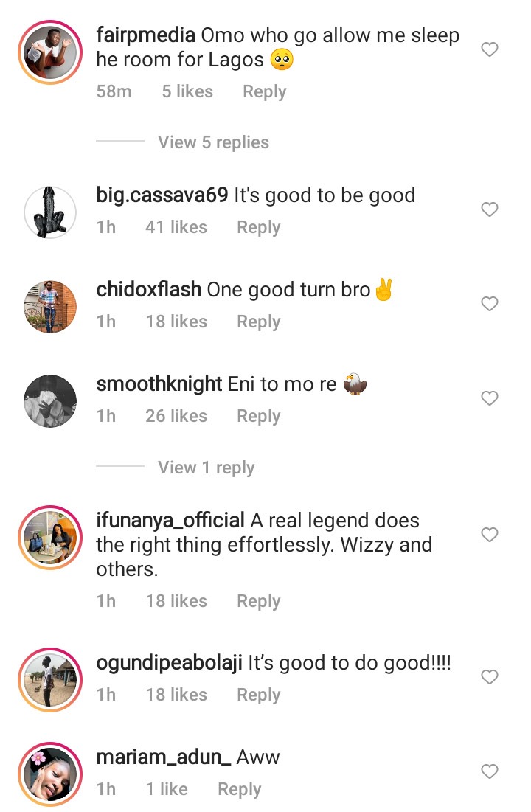Open chidoxflash's profile avatar
Screen dimensions: 531x812
coord(50,307)
